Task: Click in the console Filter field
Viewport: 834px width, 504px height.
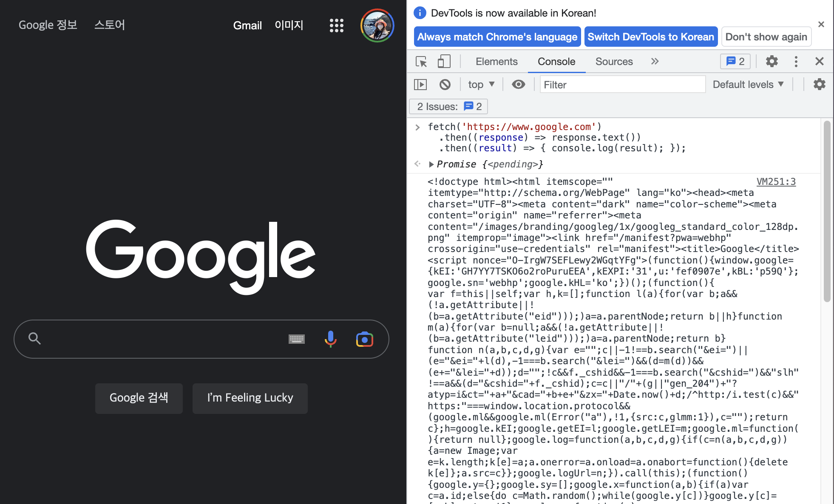Action: [622, 85]
